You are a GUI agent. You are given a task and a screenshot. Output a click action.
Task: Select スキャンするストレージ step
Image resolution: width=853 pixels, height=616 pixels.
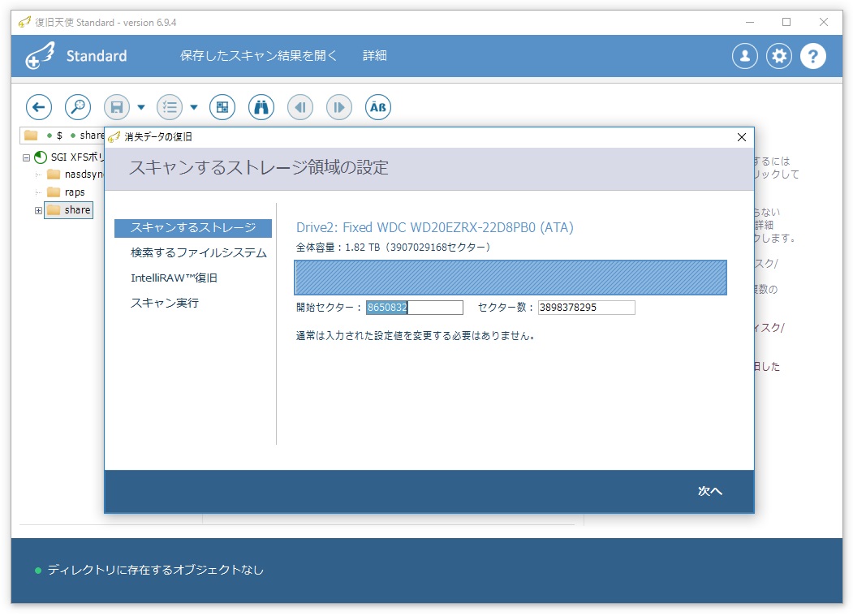tap(193, 227)
